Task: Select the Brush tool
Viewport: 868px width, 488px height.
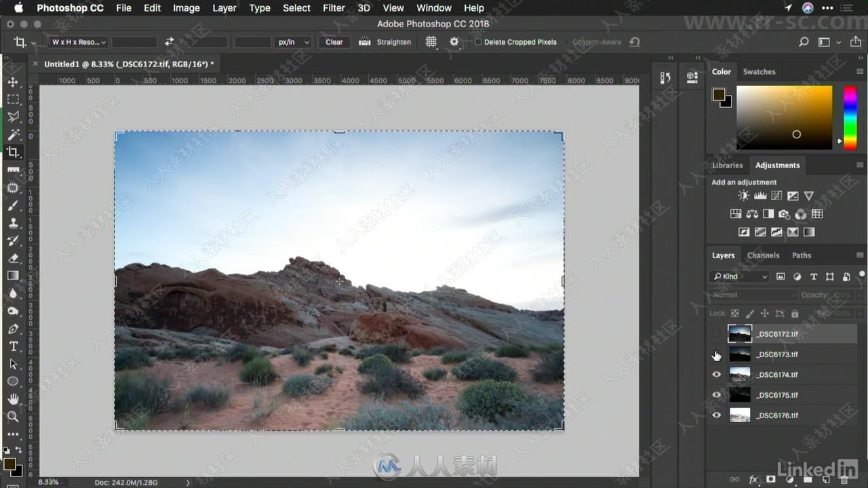Action: [x=13, y=205]
